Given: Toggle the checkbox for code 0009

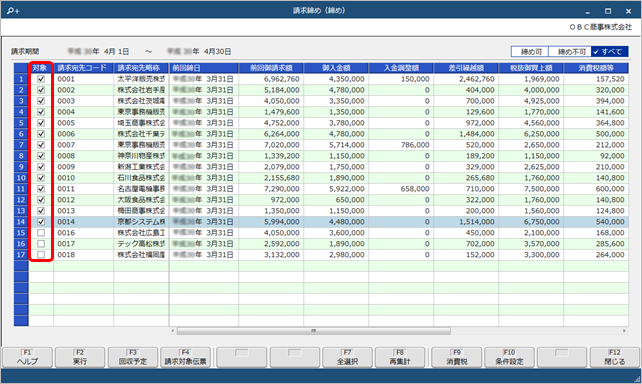Looking at the screenshot, I should pos(41,167).
